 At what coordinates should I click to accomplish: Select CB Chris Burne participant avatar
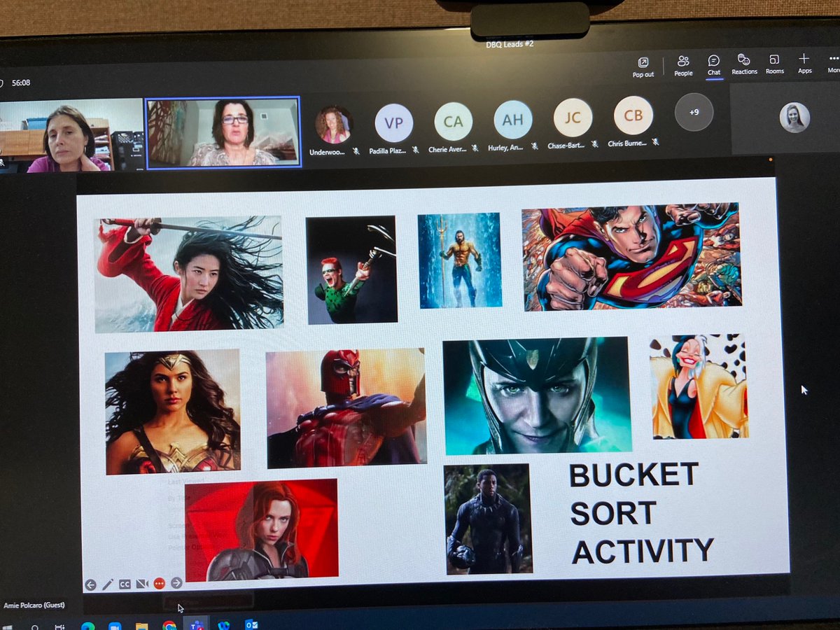point(633,115)
